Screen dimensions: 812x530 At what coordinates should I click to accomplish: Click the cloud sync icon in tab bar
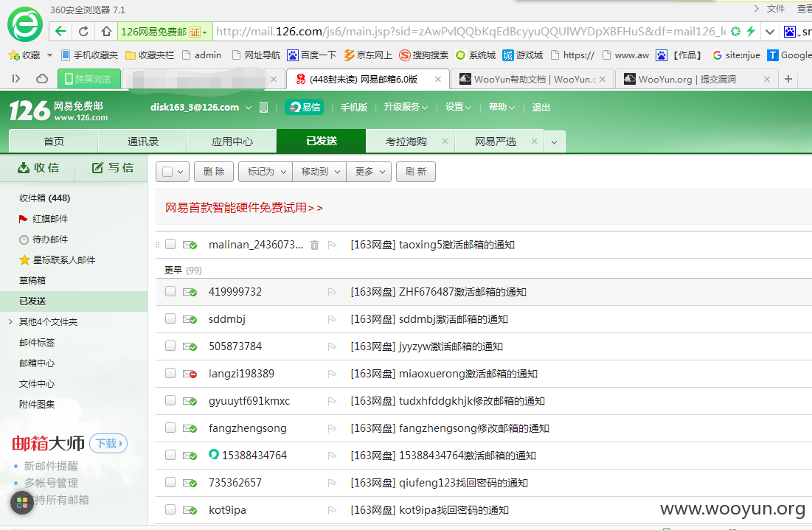pos(42,79)
